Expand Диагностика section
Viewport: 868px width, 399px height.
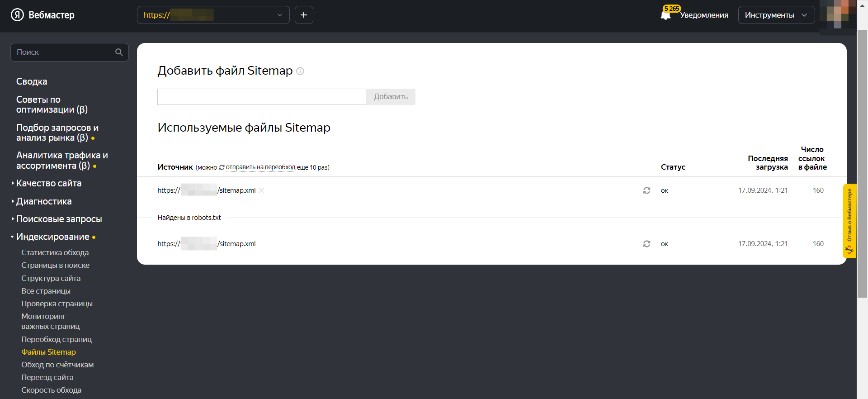pyautogui.click(x=44, y=201)
